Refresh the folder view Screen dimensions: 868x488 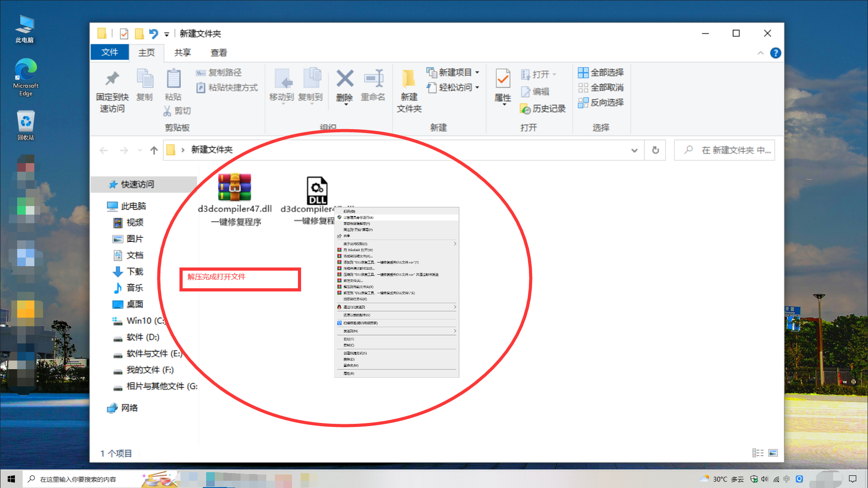click(x=655, y=150)
